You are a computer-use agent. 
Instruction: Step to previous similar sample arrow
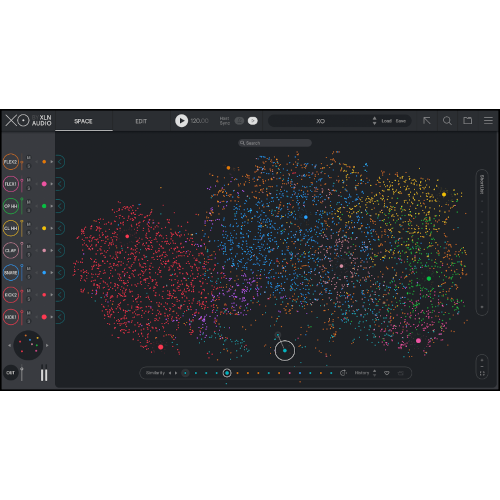coord(170,373)
